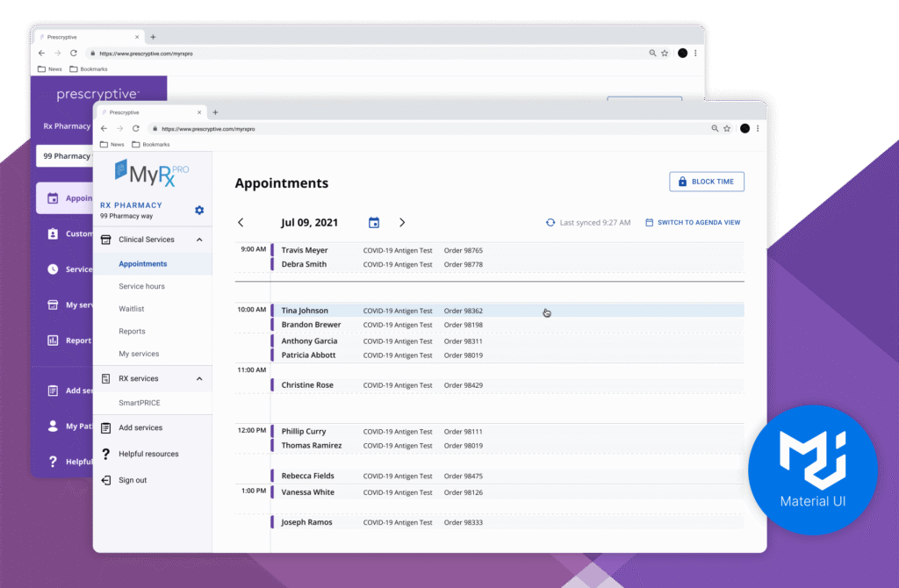Image resolution: width=899 pixels, height=588 pixels.
Task: Click the Helpful resources question mark icon
Action: [x=106, y=454]
